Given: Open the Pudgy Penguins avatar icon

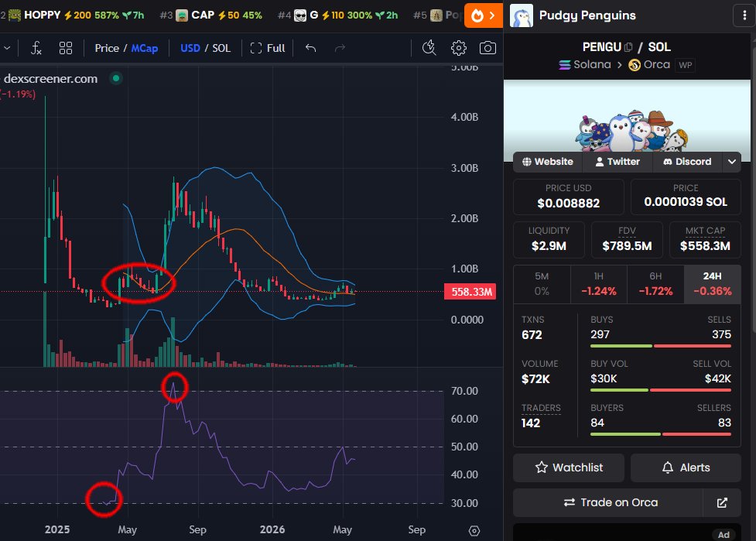Looking at the screenshot, I should [522, 15].
